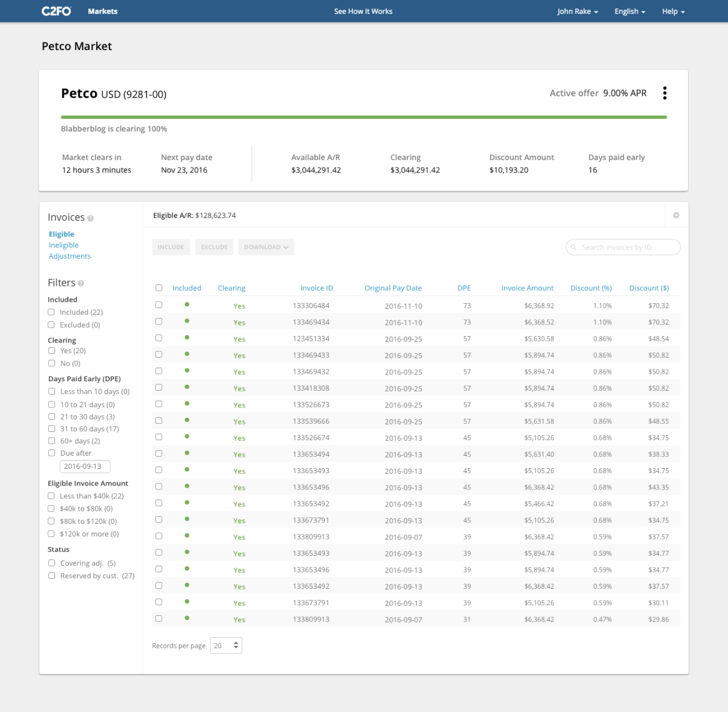Tick the select-all checkbox in table header
Image resolution: width=728 pixels, height=712 pixels.
[159, 288]
